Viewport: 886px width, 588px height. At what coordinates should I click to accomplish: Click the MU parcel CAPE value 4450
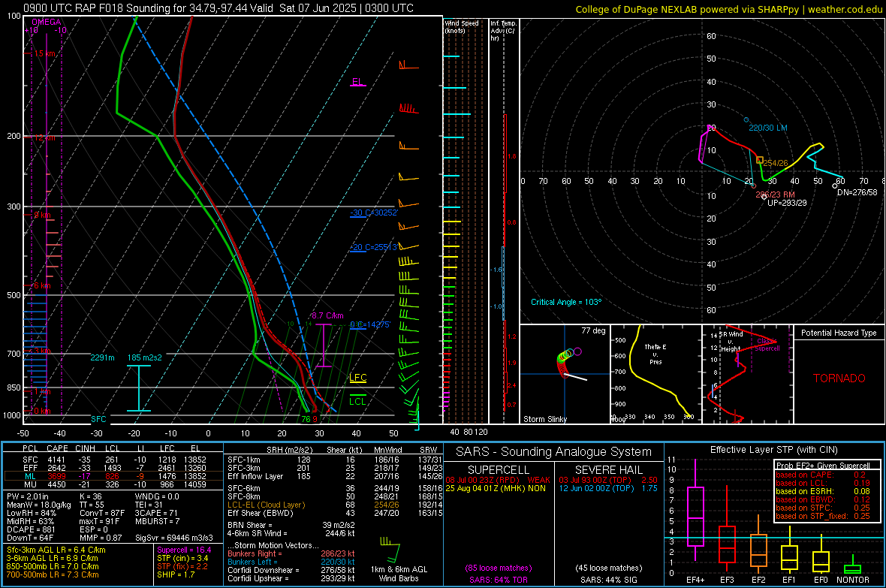[x=56, y=484]
